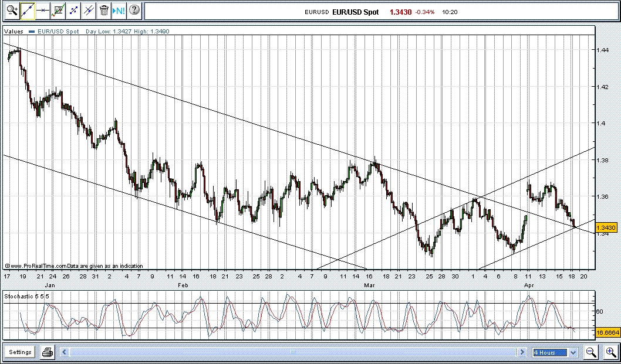Click the 10:20 time in header
Screen dimensions: 621x364
coord(450,12)
